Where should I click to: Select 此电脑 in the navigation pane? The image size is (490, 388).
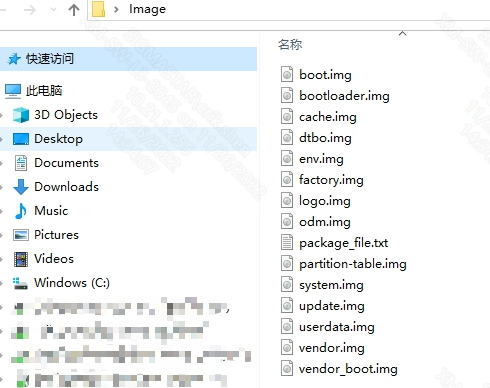pos(44,91)
